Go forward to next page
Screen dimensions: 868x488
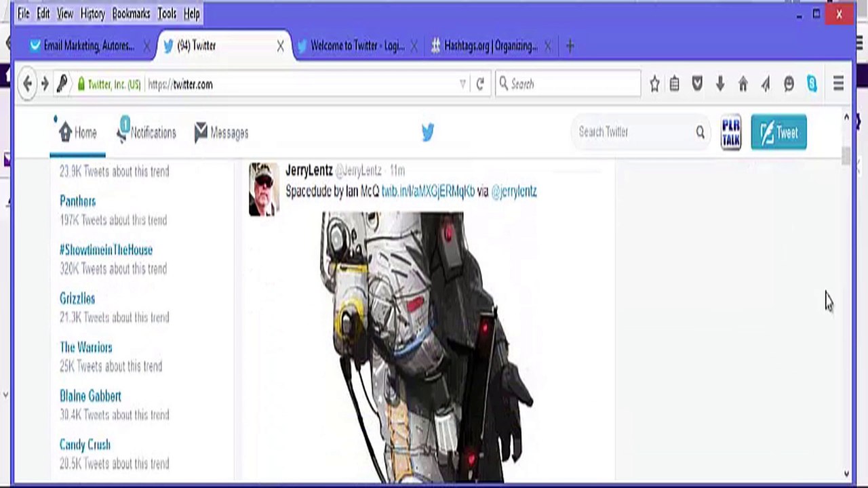[x=45, y=84]
